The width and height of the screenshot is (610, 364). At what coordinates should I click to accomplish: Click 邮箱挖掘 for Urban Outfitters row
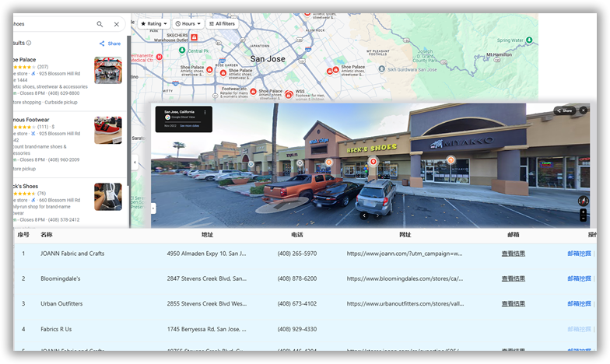point(579,303)
